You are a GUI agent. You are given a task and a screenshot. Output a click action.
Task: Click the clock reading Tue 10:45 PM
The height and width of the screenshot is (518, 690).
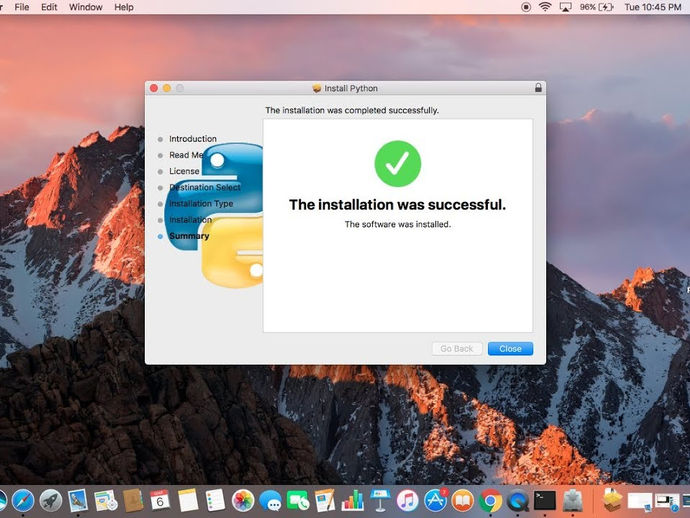pyautogui.click(x=653, y=7)
